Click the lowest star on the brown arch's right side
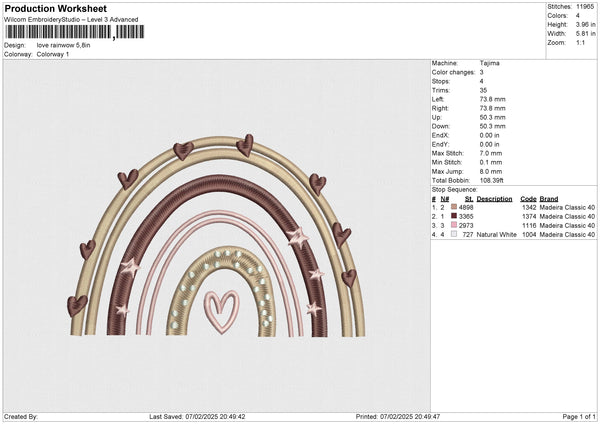600x424 pixels. click(310, 307)
